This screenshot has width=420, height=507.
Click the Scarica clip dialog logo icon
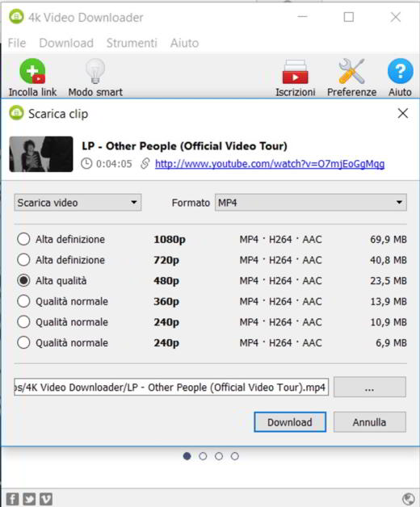pos(16,113)
